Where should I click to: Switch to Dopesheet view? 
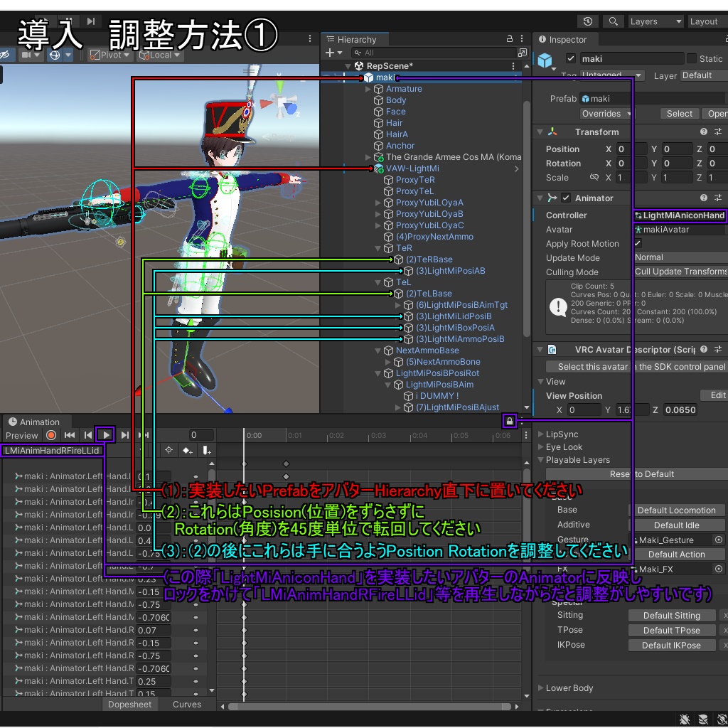pyautogui.click(x=129, y=705)
